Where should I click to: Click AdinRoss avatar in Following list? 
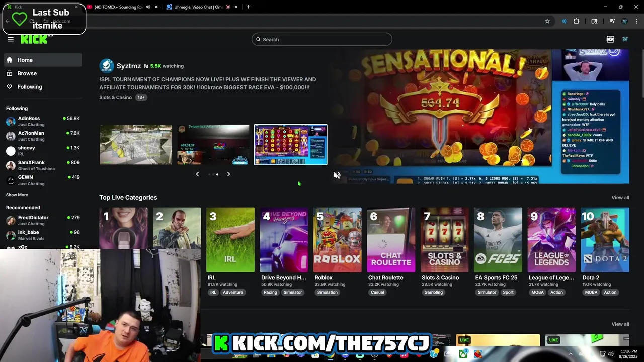[x=11, y=122]
